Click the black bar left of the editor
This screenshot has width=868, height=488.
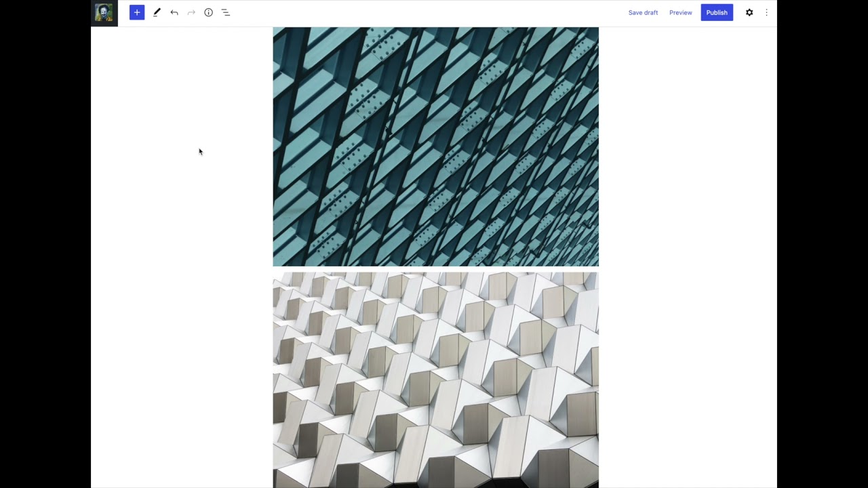[x=45, y=244]
